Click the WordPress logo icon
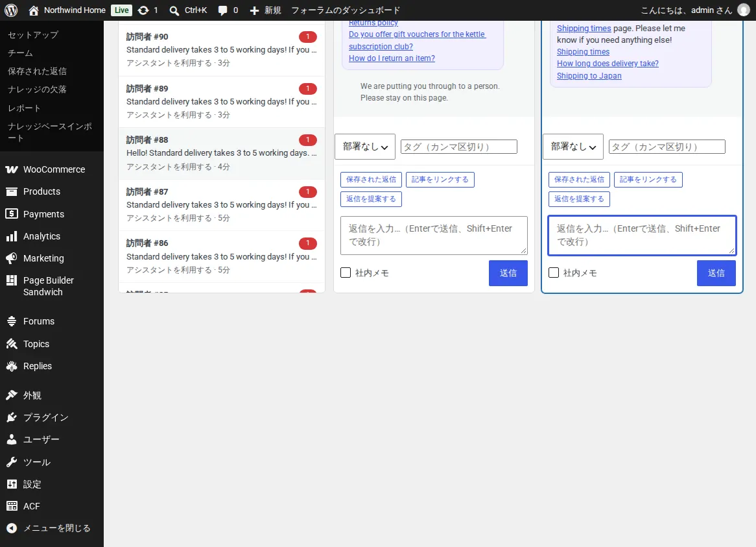Viewport: 756px width, 547px height. point(11,10)
